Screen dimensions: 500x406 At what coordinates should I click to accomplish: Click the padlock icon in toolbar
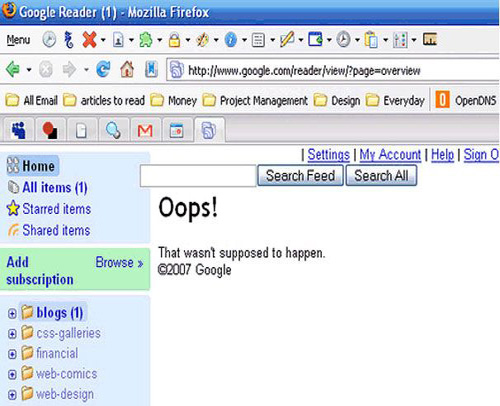[174, 40]
